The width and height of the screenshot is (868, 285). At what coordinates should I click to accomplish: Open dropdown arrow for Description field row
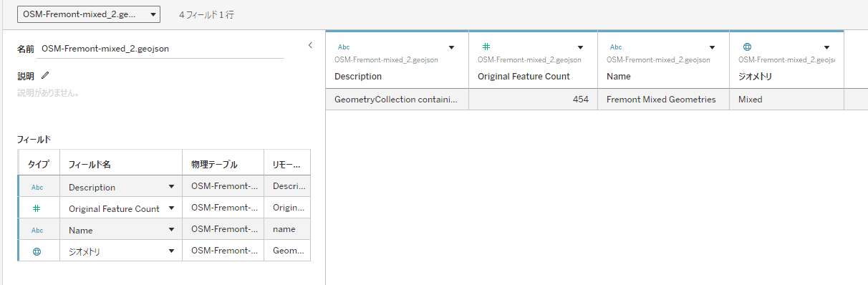pos(171,187)
